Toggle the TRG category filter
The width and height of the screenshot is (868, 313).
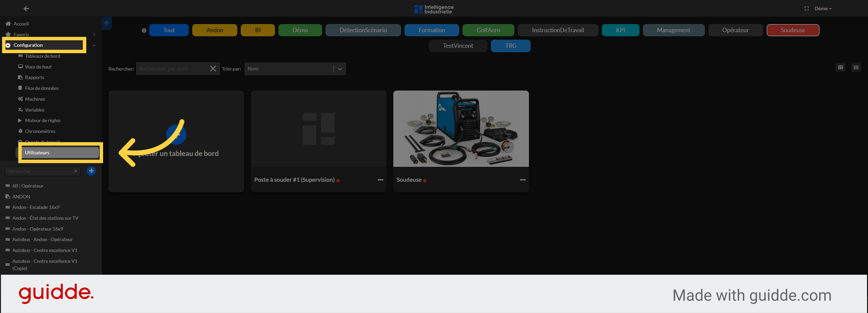pyautogui.click(x=511, y=46)
